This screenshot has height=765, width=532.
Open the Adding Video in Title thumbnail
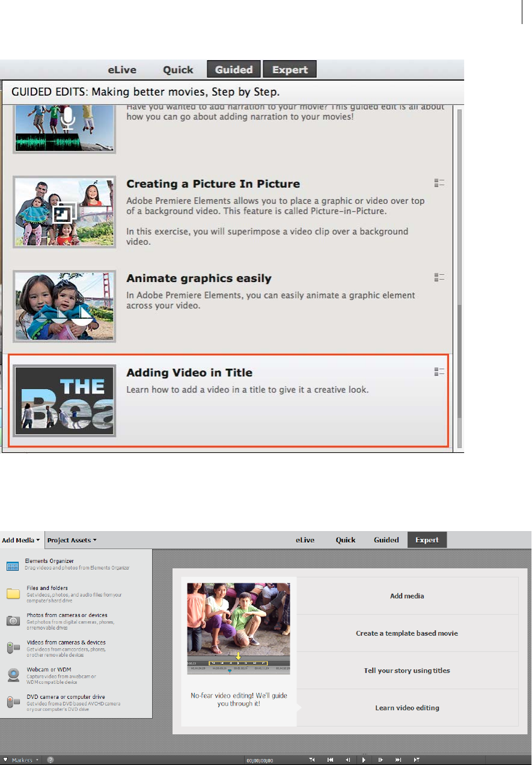coord(64,401)
